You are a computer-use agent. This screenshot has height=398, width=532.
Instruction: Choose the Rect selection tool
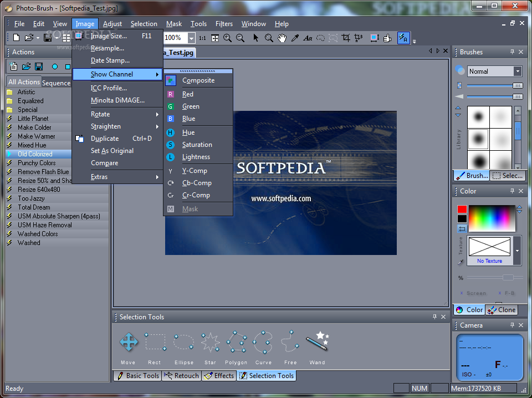155,341
